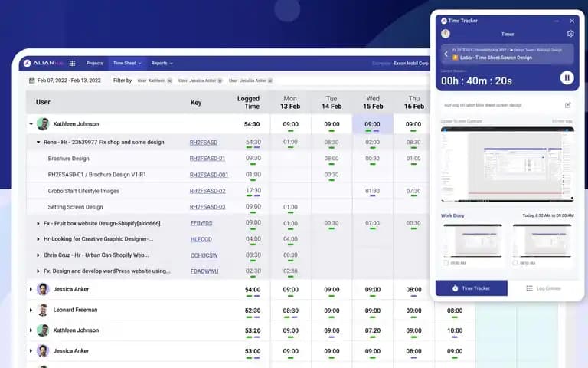
Task: Open the RH2FSASD-001 key link
Action: point(209,175)
